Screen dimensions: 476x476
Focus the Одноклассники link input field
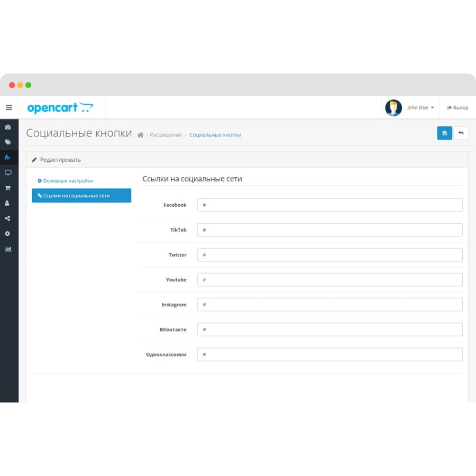click(x=329, y=354)
